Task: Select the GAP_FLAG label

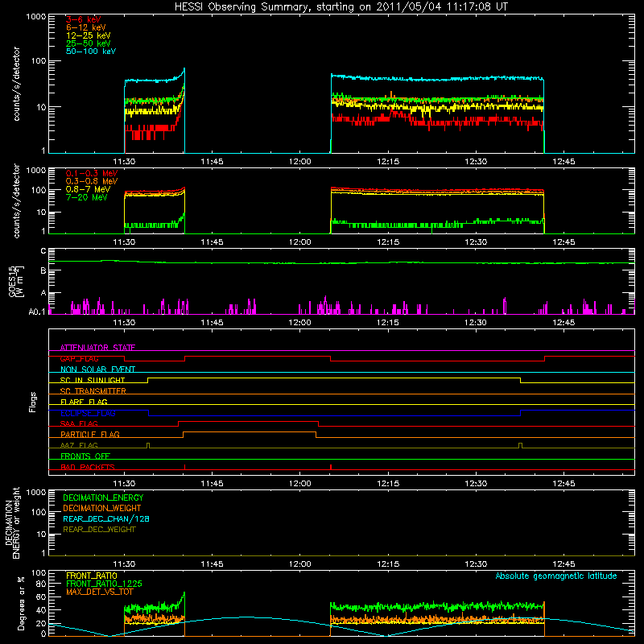Action: 79,358
